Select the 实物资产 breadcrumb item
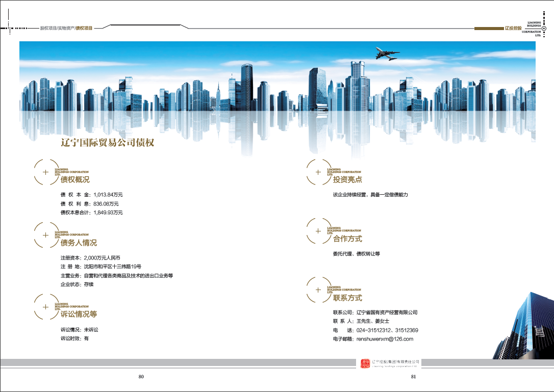554x392 pixels. click(66, 28)
